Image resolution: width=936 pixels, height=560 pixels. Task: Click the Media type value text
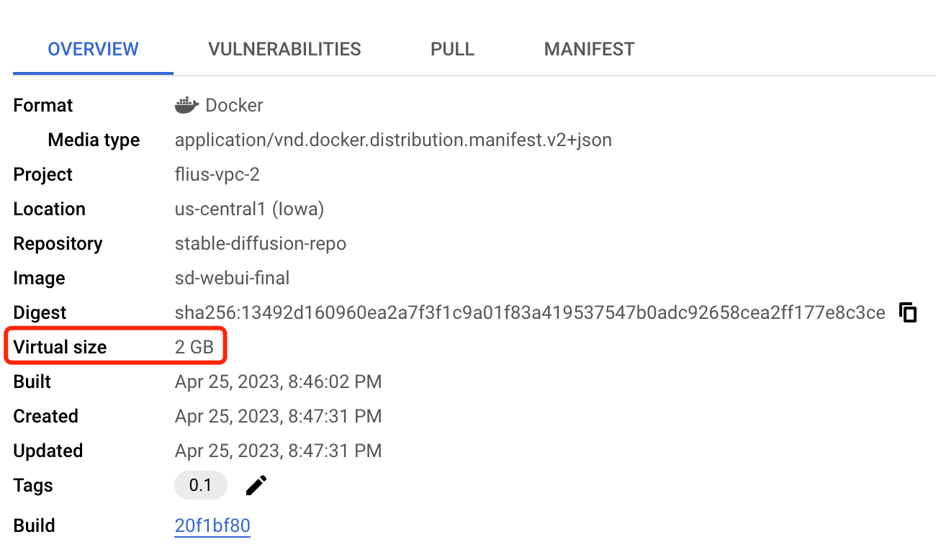coord(393,140)
